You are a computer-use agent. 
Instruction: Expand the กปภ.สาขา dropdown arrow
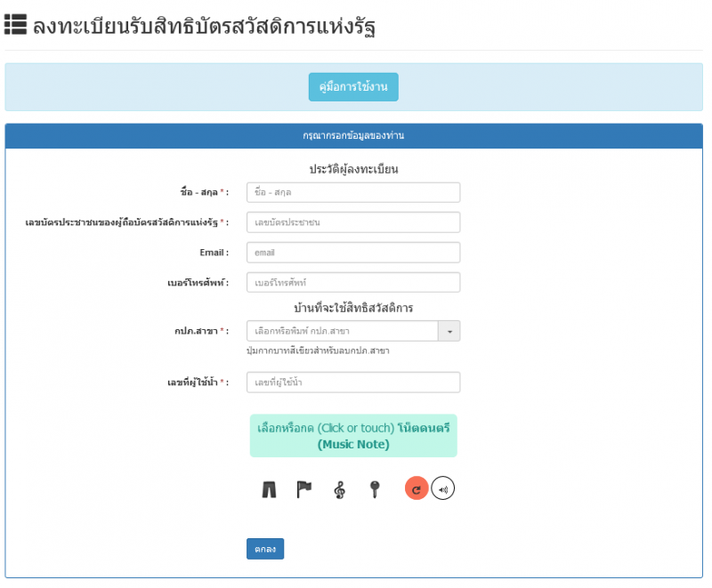tap(449, 331)
